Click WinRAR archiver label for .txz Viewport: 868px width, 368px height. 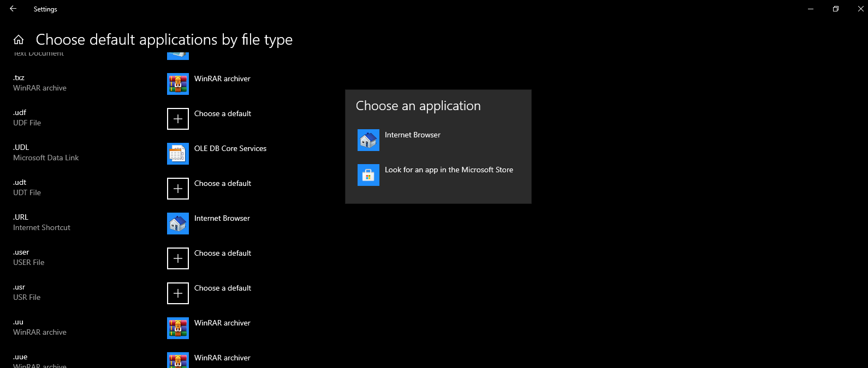pyautogui.click(x=222, y=79)
